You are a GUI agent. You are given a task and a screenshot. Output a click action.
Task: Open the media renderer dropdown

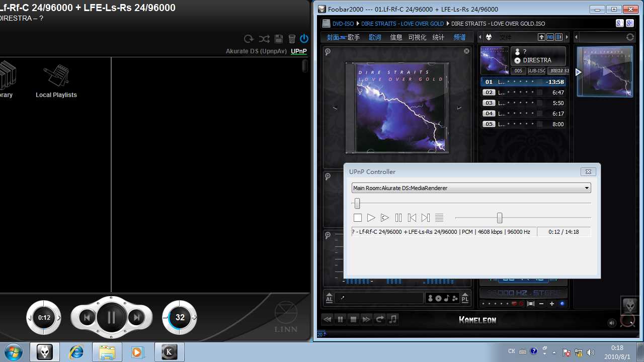[471, 188]
